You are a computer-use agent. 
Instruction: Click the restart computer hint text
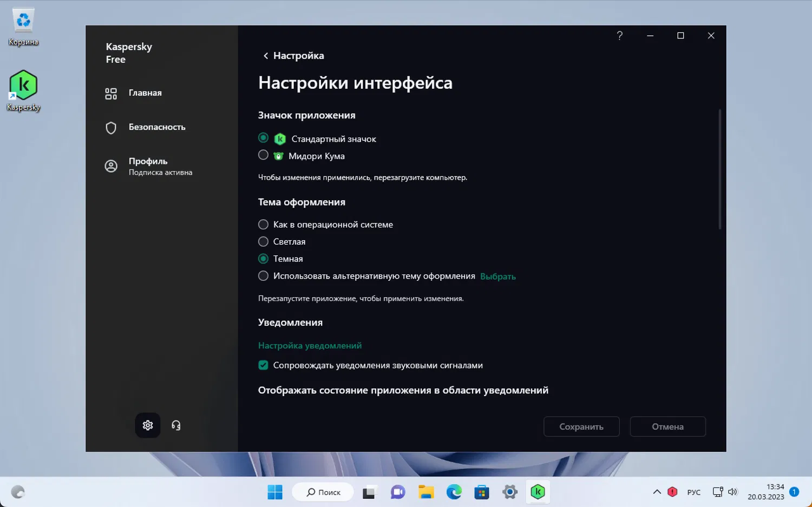coord(363,177)
